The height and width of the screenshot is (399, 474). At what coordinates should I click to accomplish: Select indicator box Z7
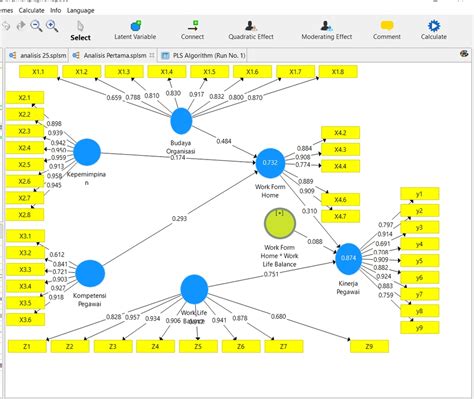pos(284,346)
